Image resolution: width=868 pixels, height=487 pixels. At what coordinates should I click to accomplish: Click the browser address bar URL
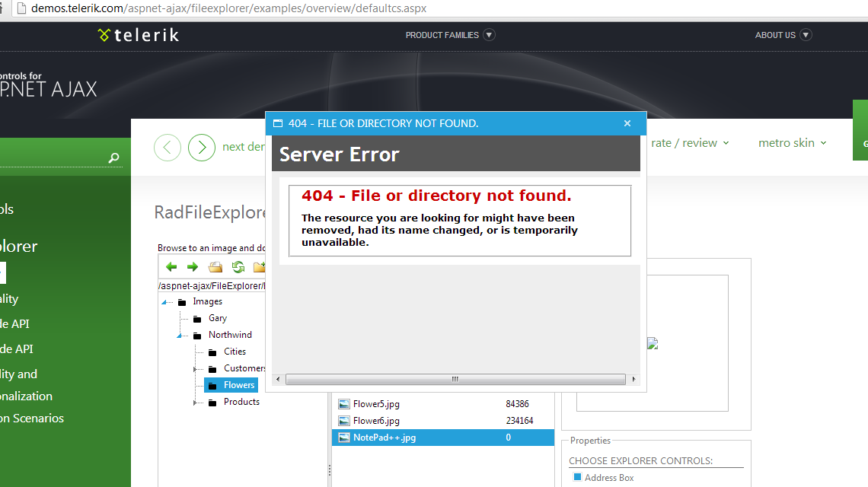pos(228,8)
